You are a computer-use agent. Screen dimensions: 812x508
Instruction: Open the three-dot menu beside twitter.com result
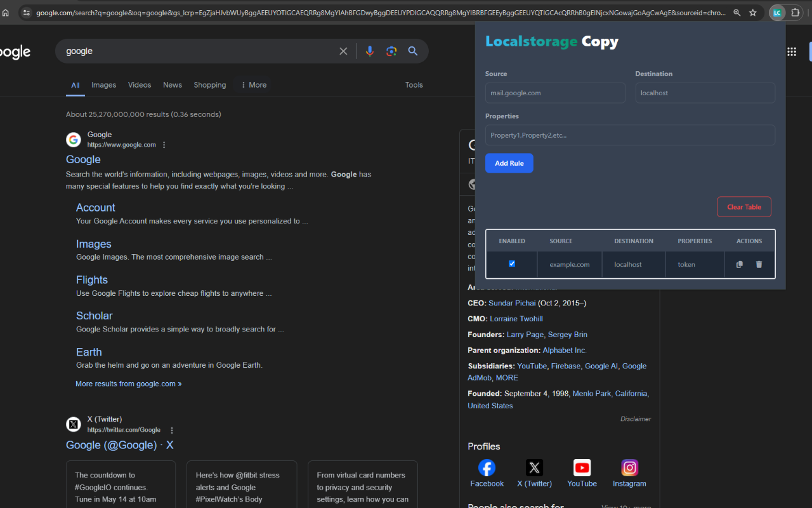click(172, 430)
